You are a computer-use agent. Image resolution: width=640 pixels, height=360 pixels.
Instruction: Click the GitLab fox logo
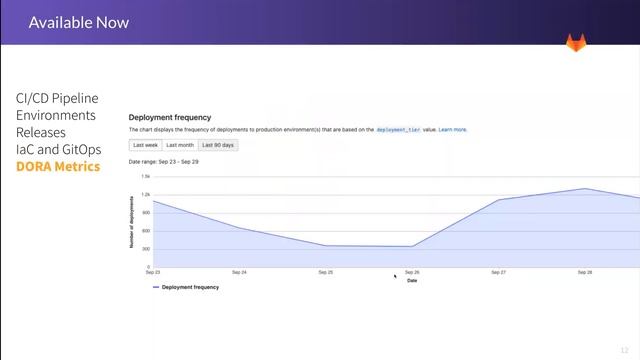(x=576, y=42)
